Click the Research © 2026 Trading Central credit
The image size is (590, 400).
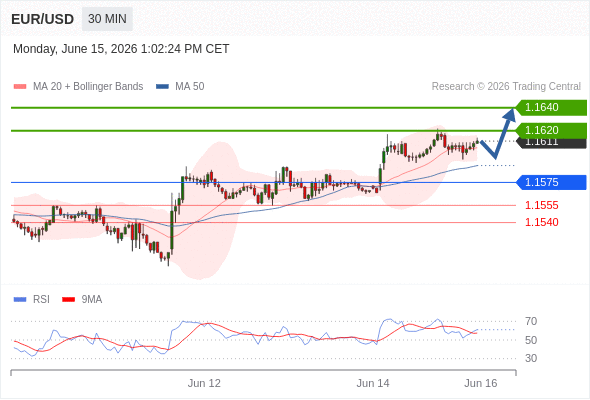506,87
